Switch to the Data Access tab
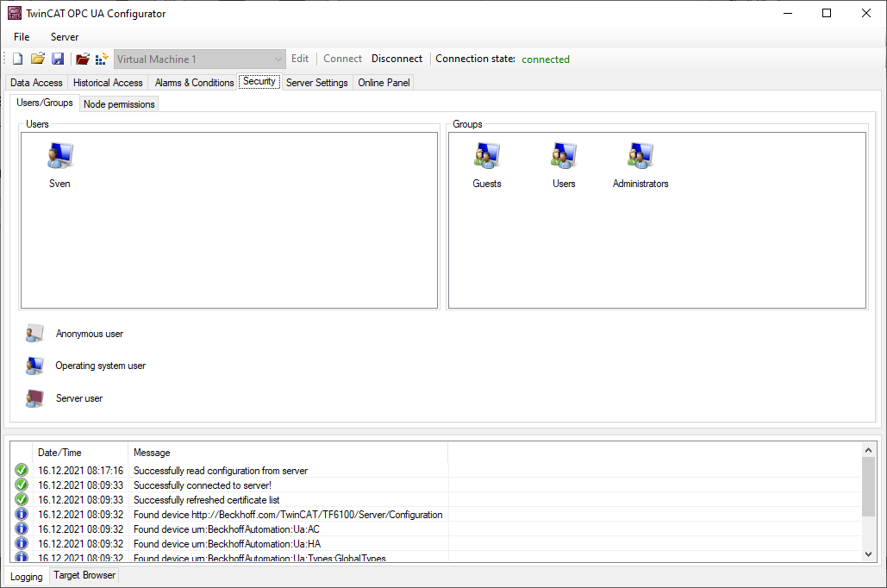The width and height of the screenshot is (887, 588). [x=36, y=83]
